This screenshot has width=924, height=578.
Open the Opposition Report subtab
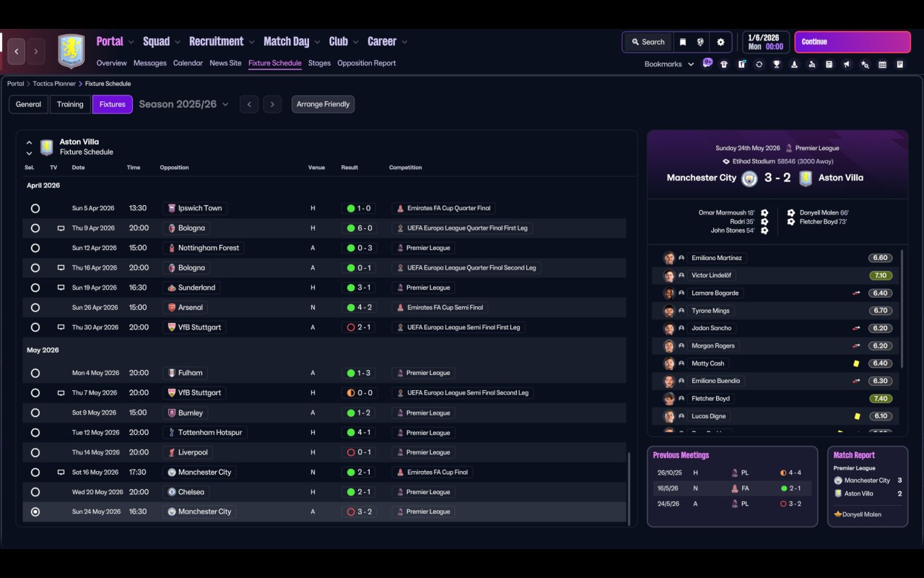tap(367, 64)
